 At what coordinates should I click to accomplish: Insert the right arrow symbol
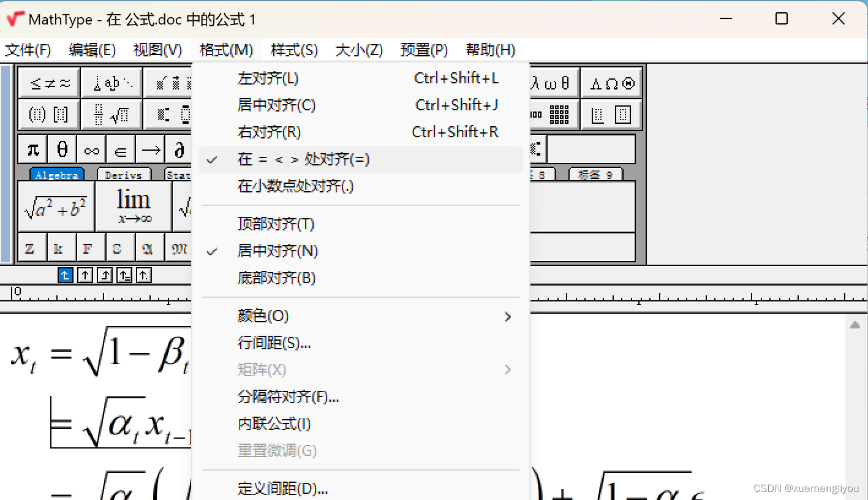(x=151, y=149)
